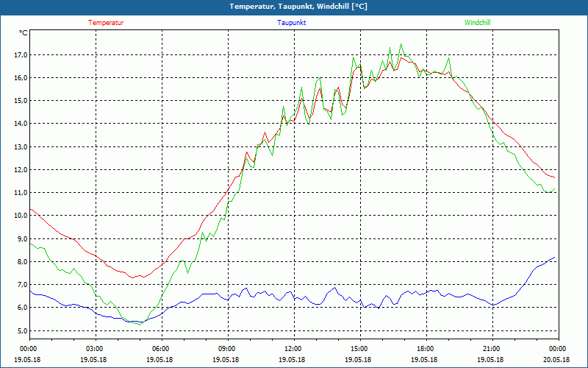Click the 18:00 time axis label
Viewport: 588px width, 368px height.
click(426, 349)
